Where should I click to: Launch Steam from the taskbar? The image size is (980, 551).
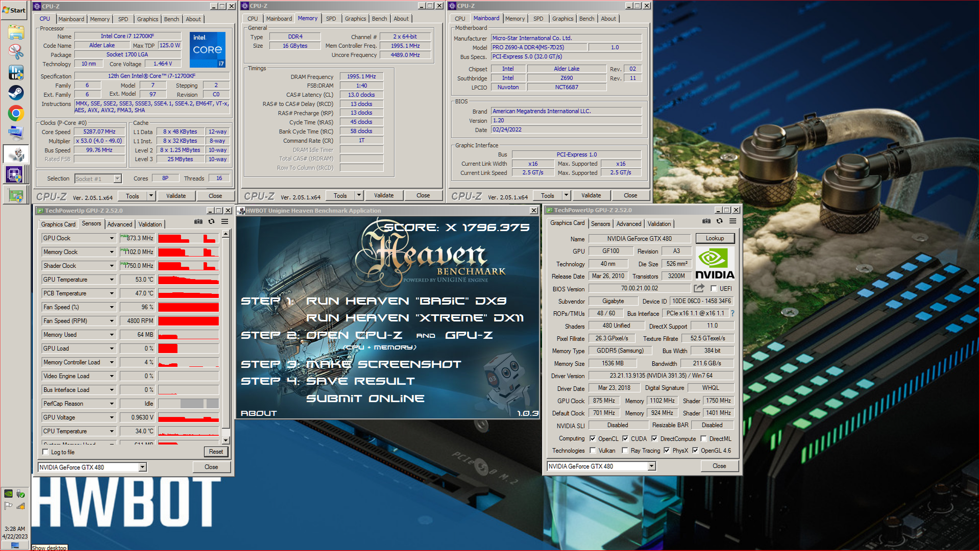16,93
